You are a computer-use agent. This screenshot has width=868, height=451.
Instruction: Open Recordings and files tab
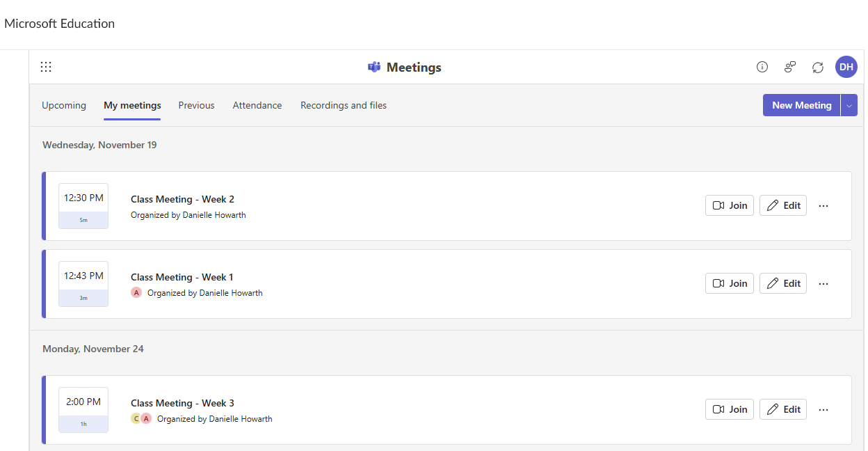[x=344, y=106]
